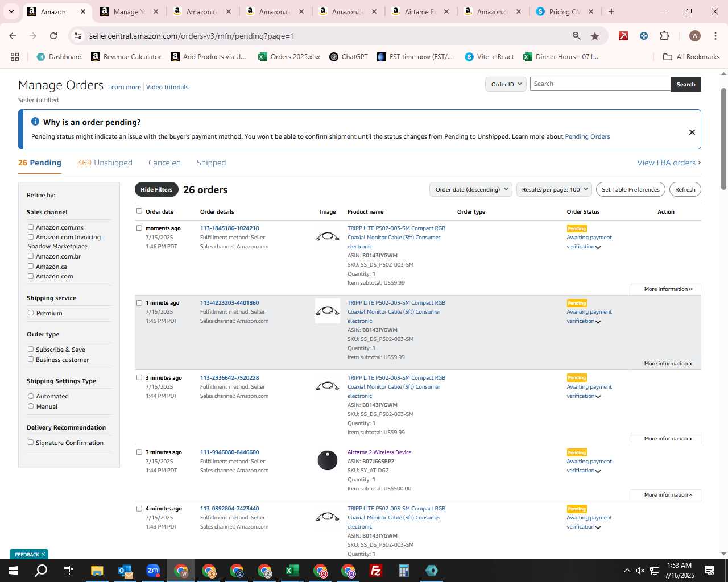Click the order search input field
Screen dimensions: 728x582
point(600,84)
